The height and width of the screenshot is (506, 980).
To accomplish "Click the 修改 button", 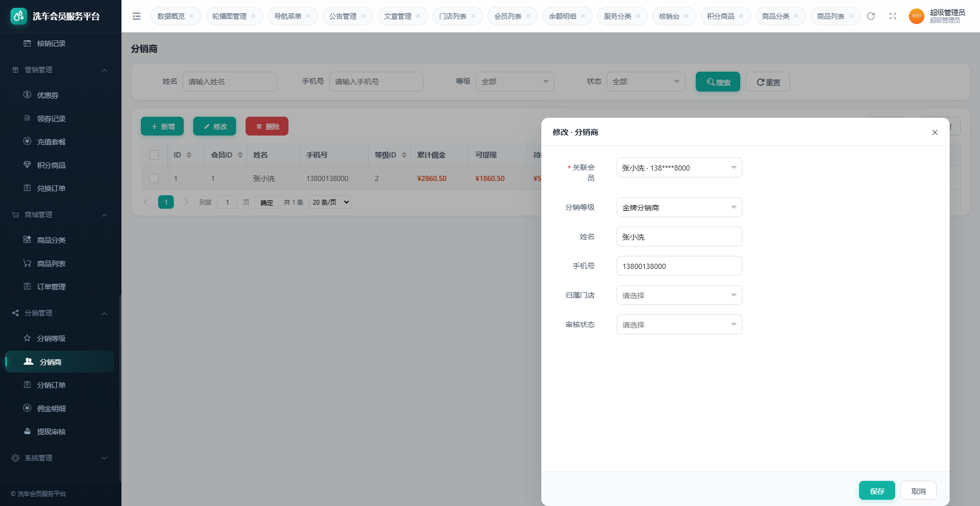I will [x=215, y=126].
